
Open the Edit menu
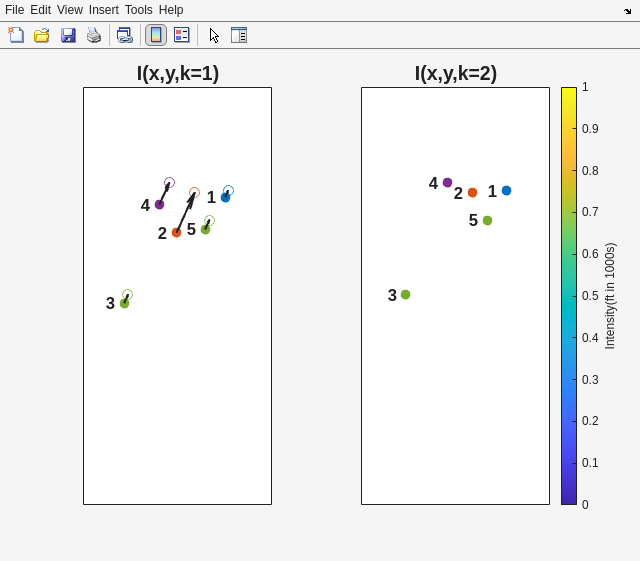[40, 10]
